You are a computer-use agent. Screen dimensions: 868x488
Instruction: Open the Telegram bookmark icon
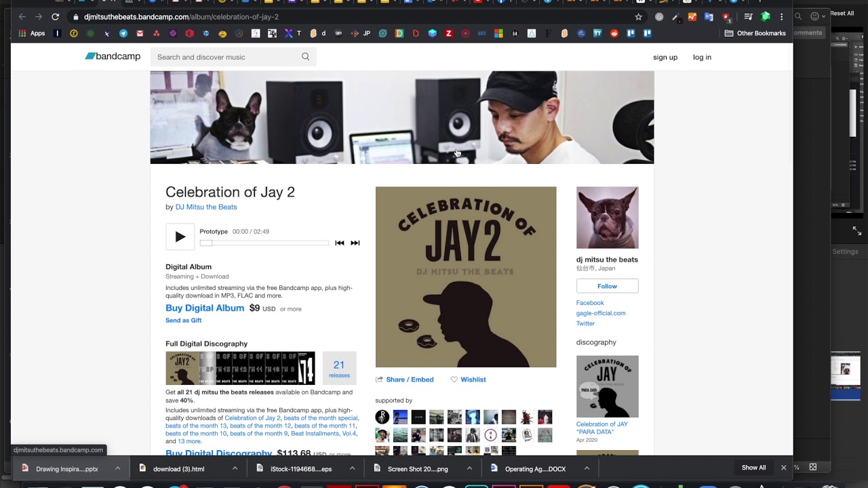pos(123,33)
